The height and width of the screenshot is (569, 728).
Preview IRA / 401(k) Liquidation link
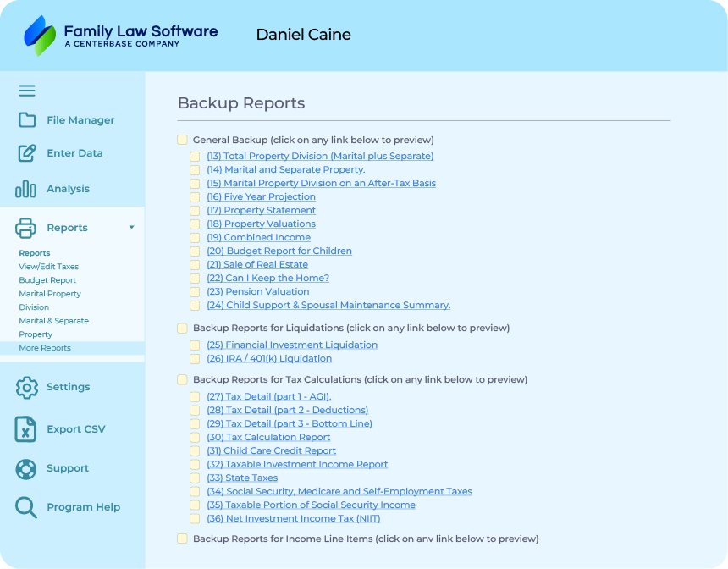pos(269,359)
